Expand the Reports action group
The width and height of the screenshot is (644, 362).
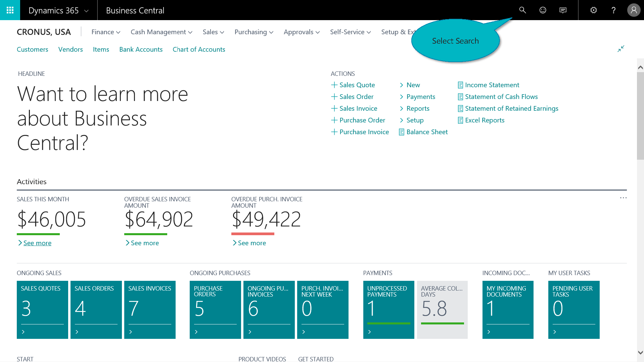417,108
